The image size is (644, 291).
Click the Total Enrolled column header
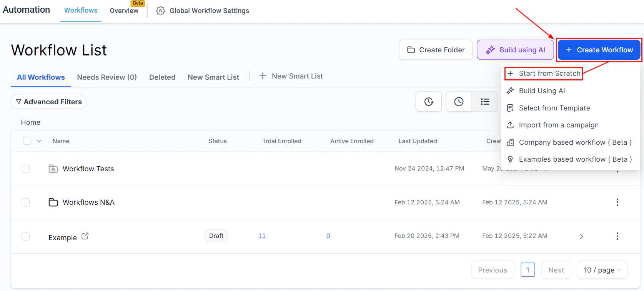282,141
